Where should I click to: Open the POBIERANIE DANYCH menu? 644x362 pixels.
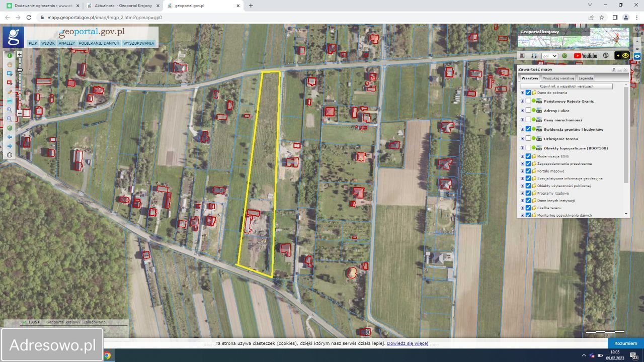(x=99, y=43)
